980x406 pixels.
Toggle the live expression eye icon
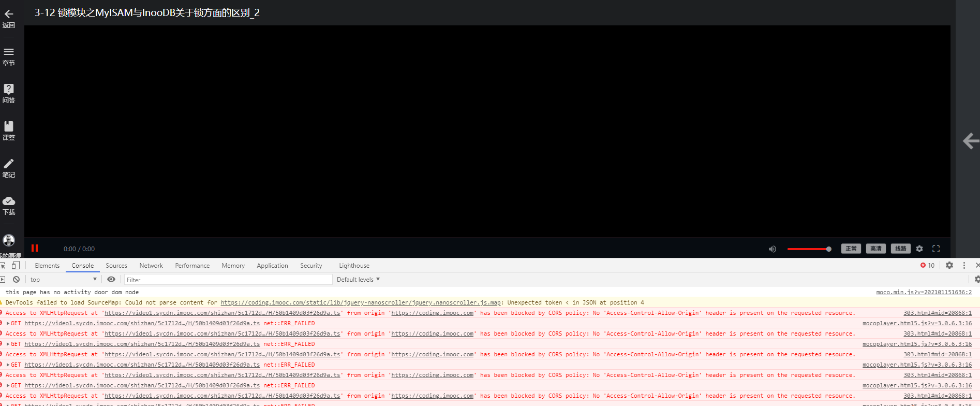click(x=111, y=280)
